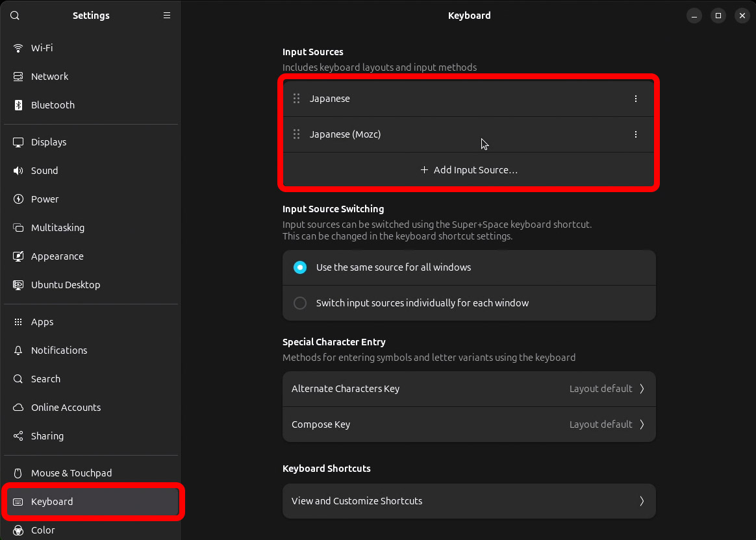Select the Japanese input source row label
This screenshot has width=756, height=540.
[x=330, y=98]
